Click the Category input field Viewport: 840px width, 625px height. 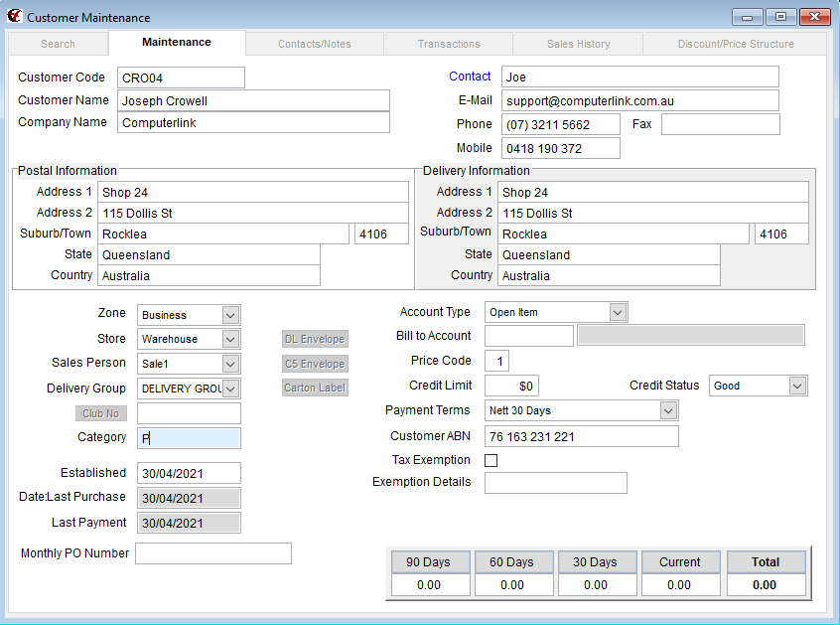pos(189,438)
